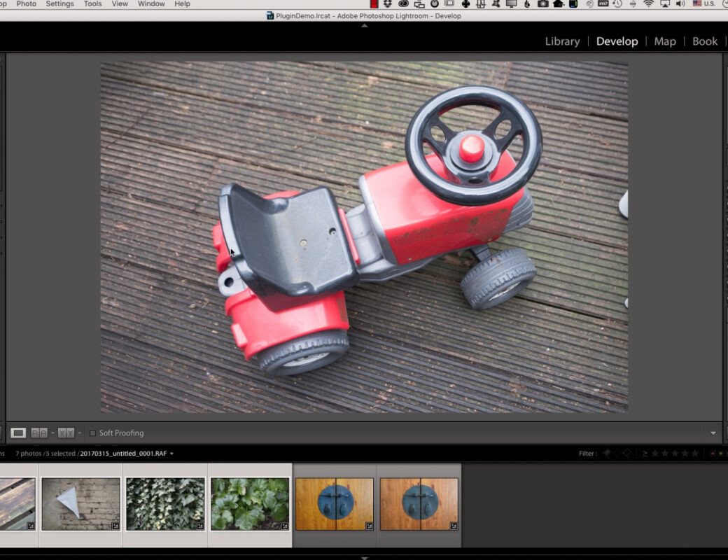Click the Time Machine icon in menu bar
The image size is (728, 560).
617,4
